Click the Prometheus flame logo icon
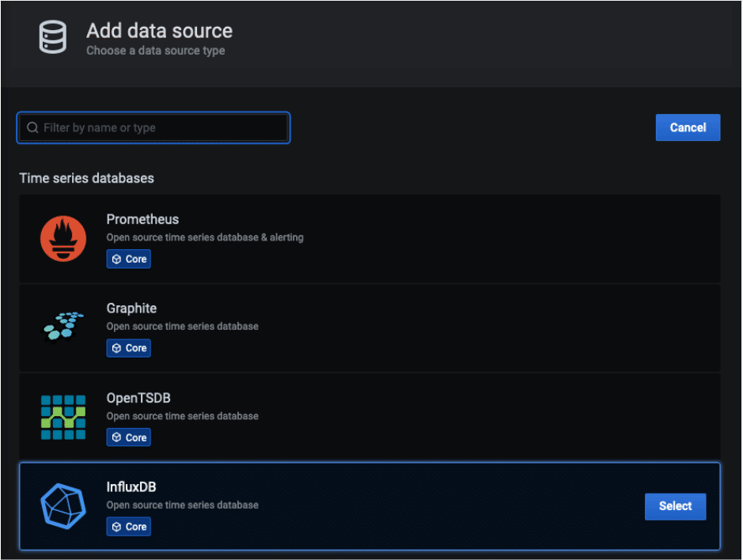Screen dimensions: 743x560 63,238
